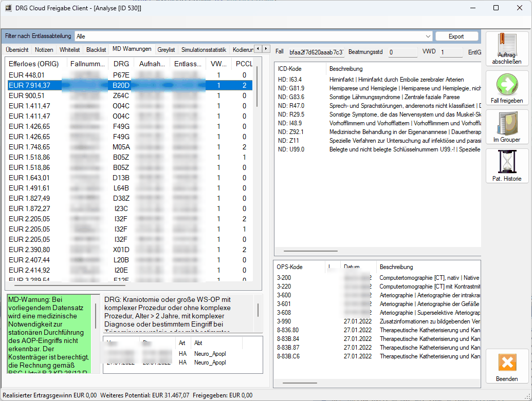Select OPS row 8-83B.C6
Image resolution: width=532 pixels, height=401 pixels.
point(377,356)
